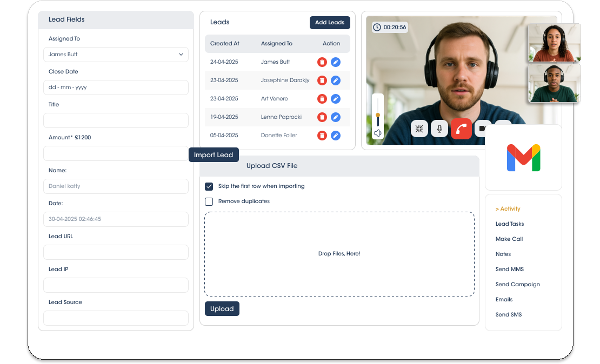
Task: Toggle the video camera button
Action: [481, 129]
